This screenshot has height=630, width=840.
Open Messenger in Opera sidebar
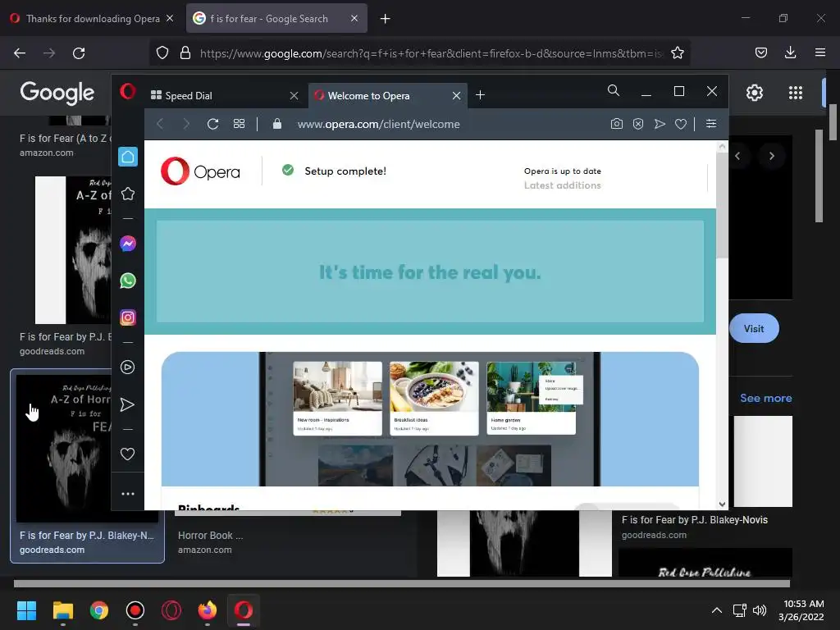[127, 244]
